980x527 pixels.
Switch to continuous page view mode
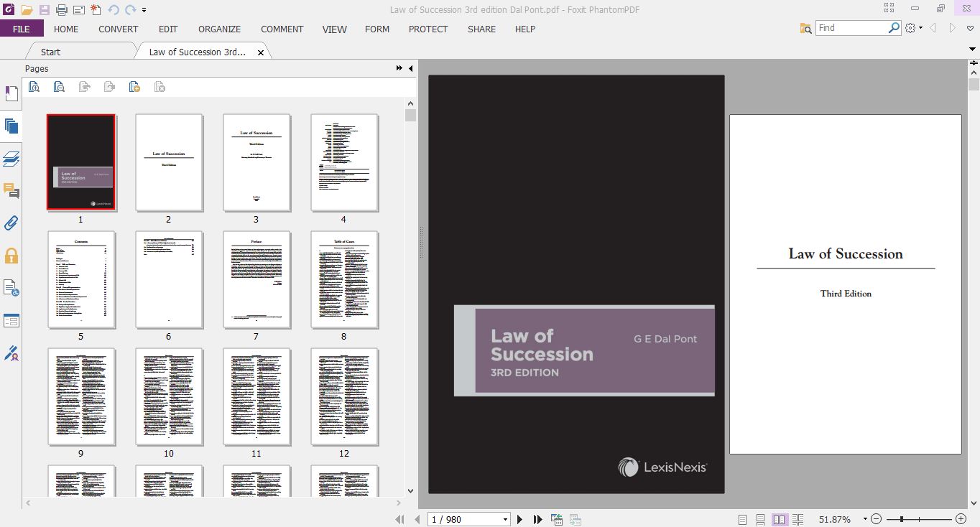tap(760, 519)
